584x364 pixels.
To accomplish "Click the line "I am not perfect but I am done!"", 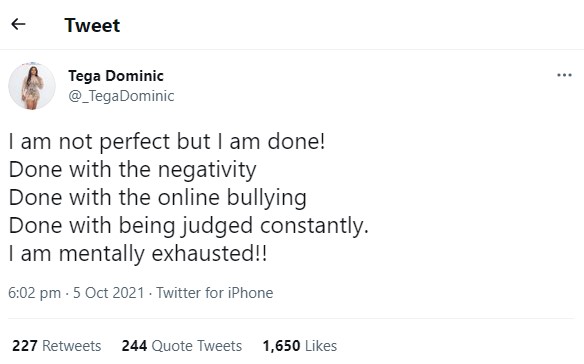I will [x=167, y=142].
